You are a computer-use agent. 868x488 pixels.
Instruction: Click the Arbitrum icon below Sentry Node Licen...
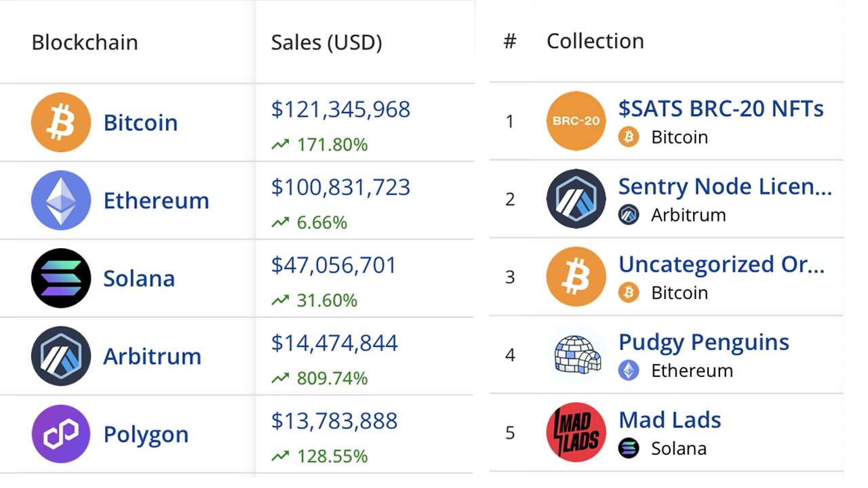pos(629,215)
